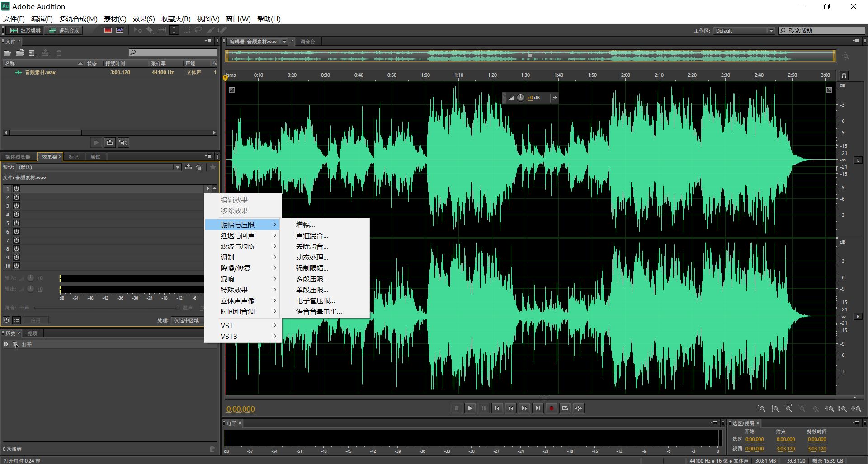Click the record button in transport
Viewport: 868px width, 464px height.
pyautogui.click(x=552, y=408)
